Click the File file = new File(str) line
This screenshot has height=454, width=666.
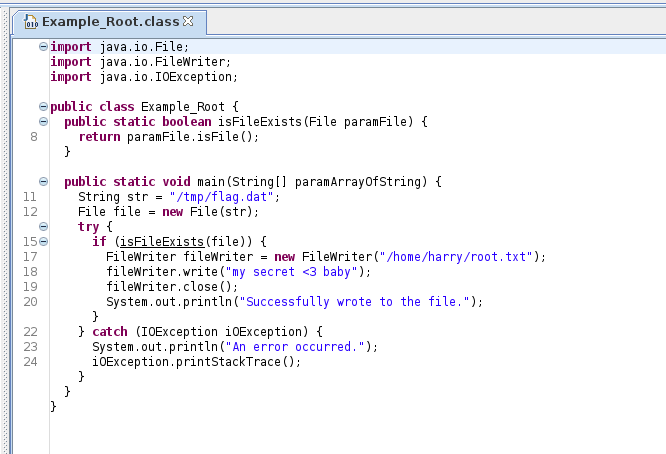click(x=168, y=212)
